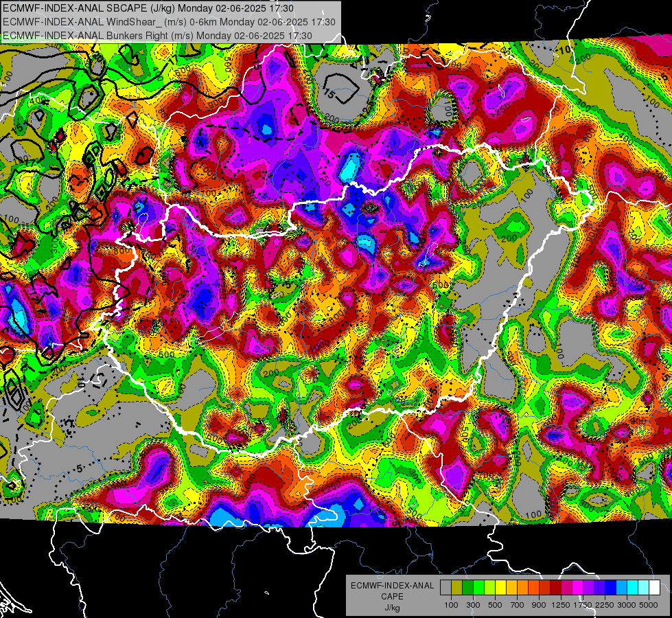Click the 1750 value on the legend scale

583,605
